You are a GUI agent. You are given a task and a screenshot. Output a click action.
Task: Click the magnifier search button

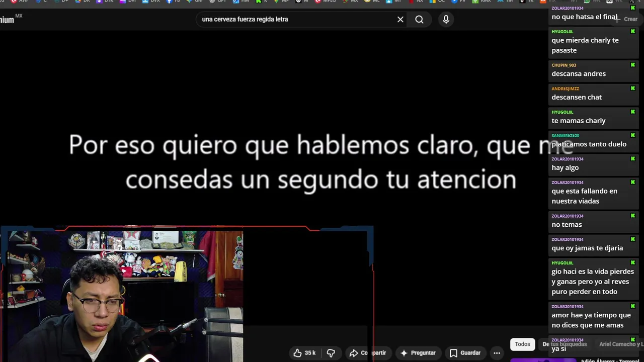(x=419, y=20)
